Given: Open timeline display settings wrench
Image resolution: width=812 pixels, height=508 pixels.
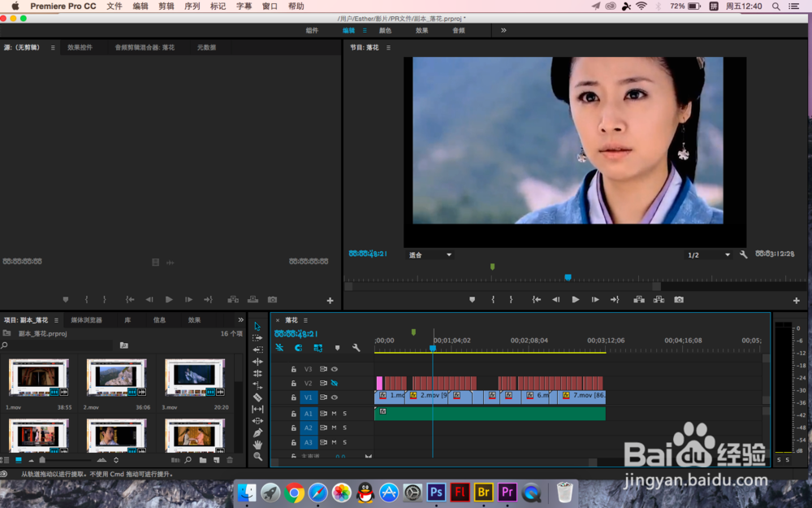Looking at the screenshot, I should [x=356, y=348].
